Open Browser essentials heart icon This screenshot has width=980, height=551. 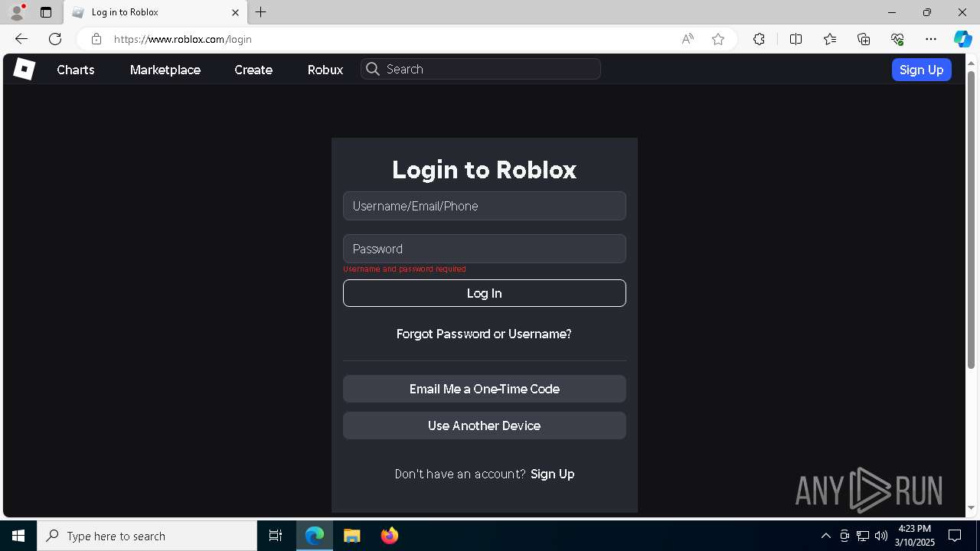click(x=897, y=39)
